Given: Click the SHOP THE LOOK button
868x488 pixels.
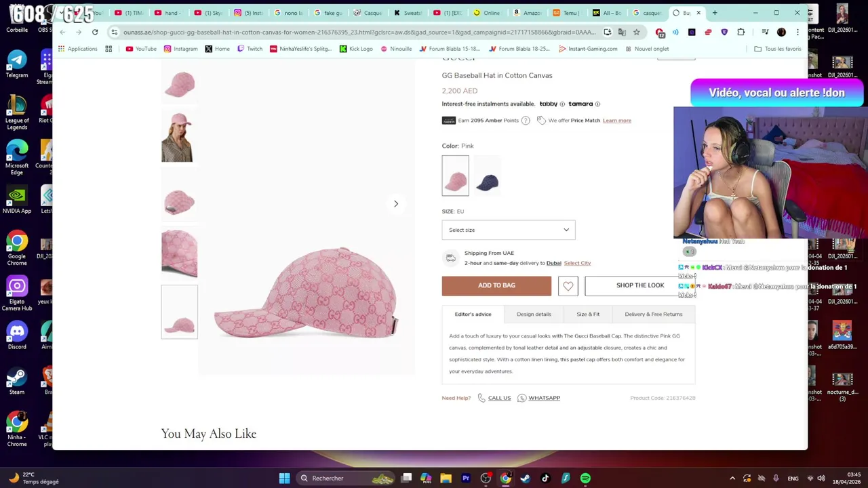Looking at the screenshot, I should (x=640, y=286).
